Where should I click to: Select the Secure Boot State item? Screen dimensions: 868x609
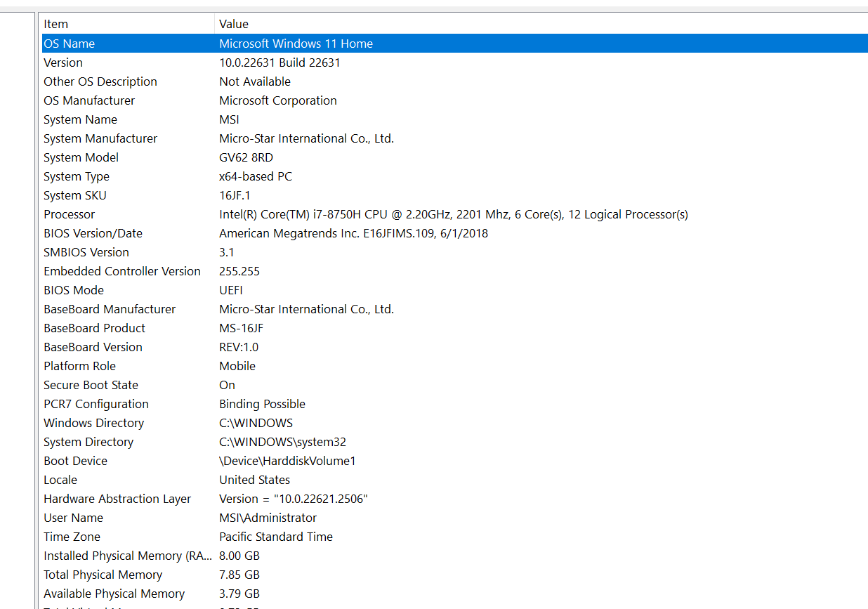coord(91,385)
